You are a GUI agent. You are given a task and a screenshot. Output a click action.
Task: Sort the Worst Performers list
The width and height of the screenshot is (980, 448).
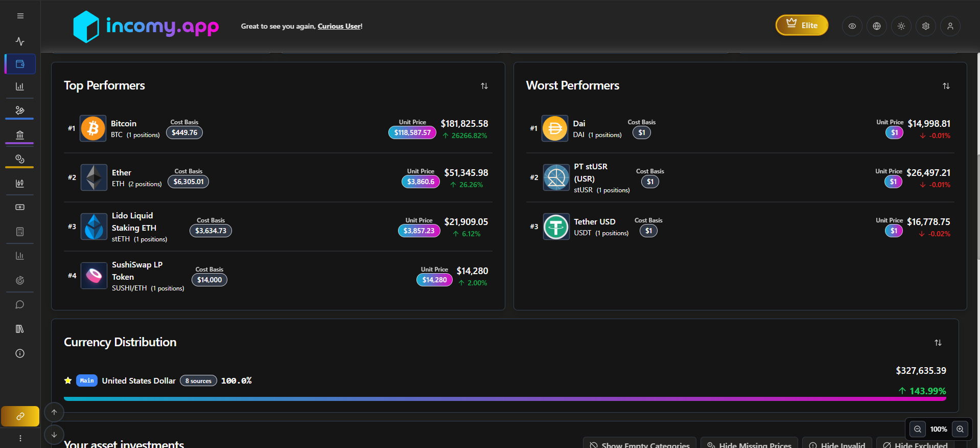[946, 86]
